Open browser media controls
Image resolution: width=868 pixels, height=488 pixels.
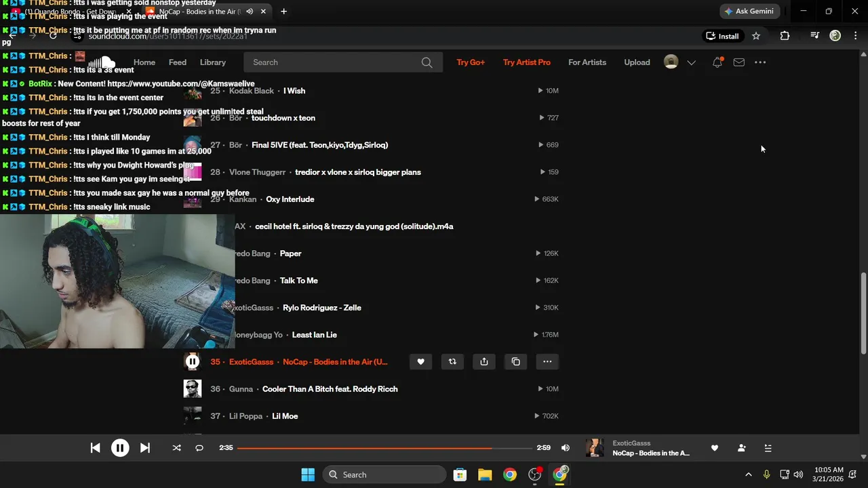(x=814, y=36)
